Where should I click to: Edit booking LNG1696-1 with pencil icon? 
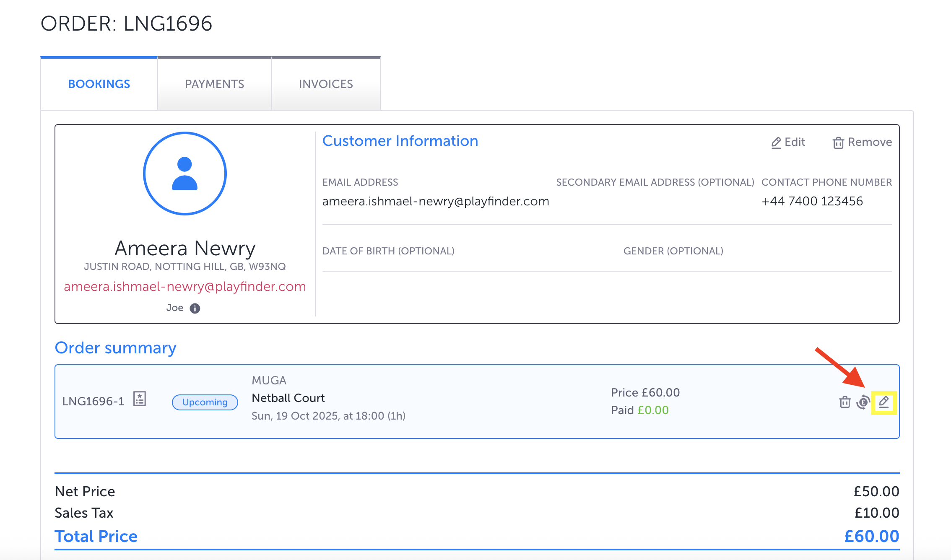tap(883, 402)
